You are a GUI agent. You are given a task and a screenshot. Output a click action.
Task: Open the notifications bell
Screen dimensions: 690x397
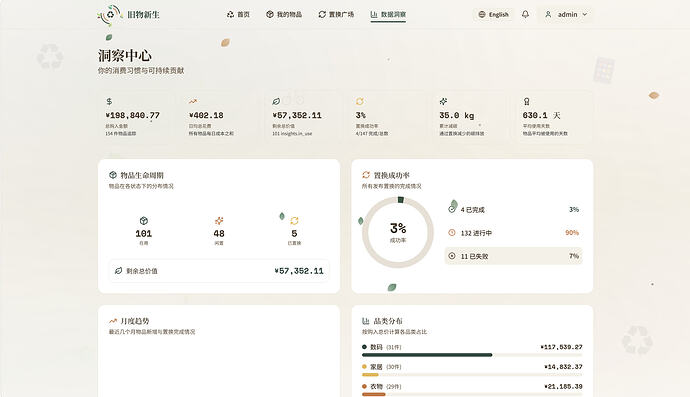525,15
